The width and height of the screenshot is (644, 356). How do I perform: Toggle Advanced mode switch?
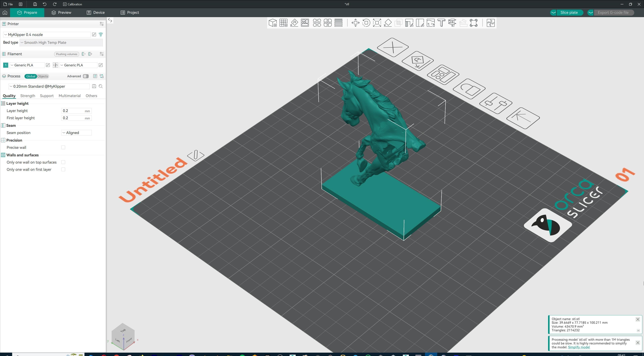(x=86, y=76)
